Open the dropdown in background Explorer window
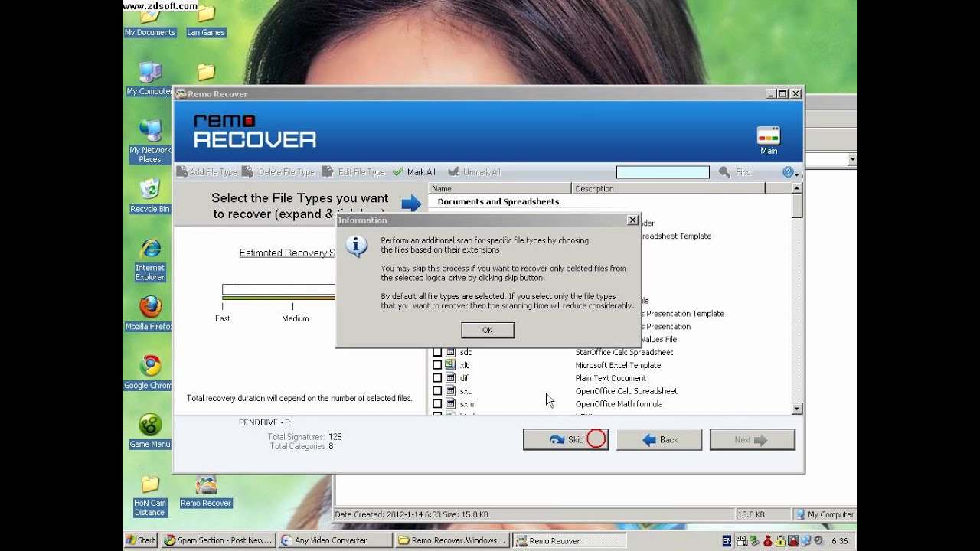 coord(852,159)
